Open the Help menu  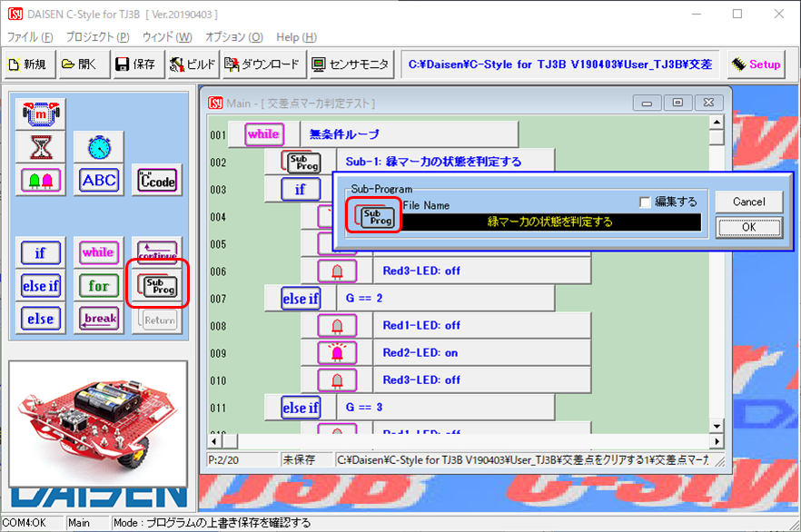point(296,37)
